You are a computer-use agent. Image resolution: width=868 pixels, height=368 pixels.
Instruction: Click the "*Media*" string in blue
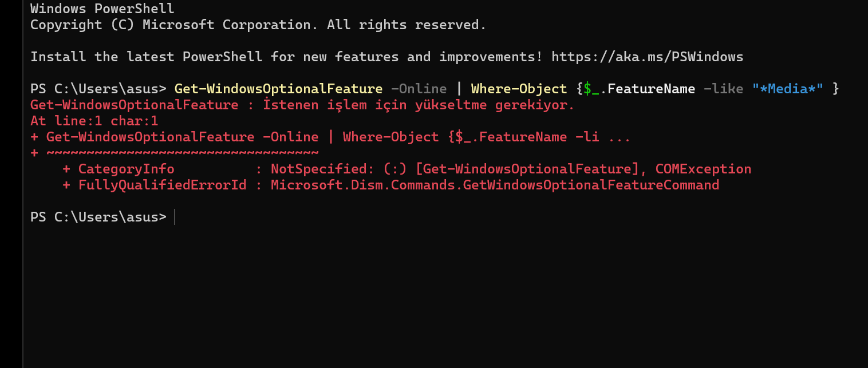788,89
